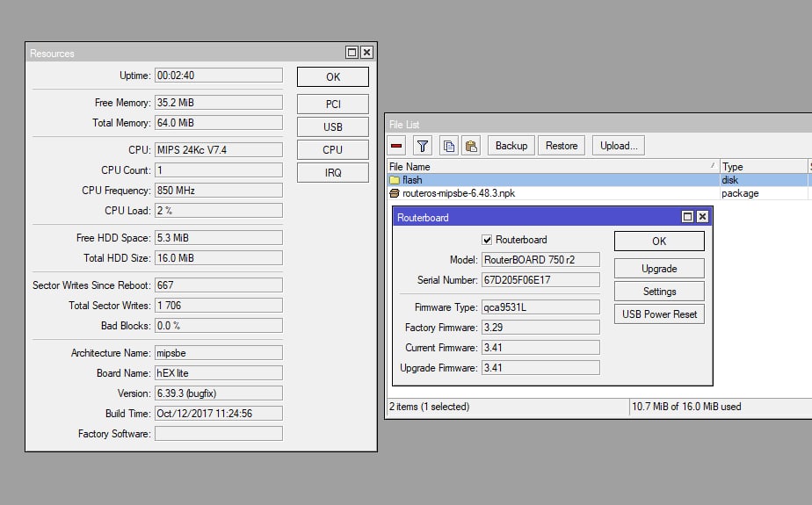Image resolution: width=812 pixels, height=505 pixels.
Task: Click the Upgrade firmware button
Action: tap(659, 269)
